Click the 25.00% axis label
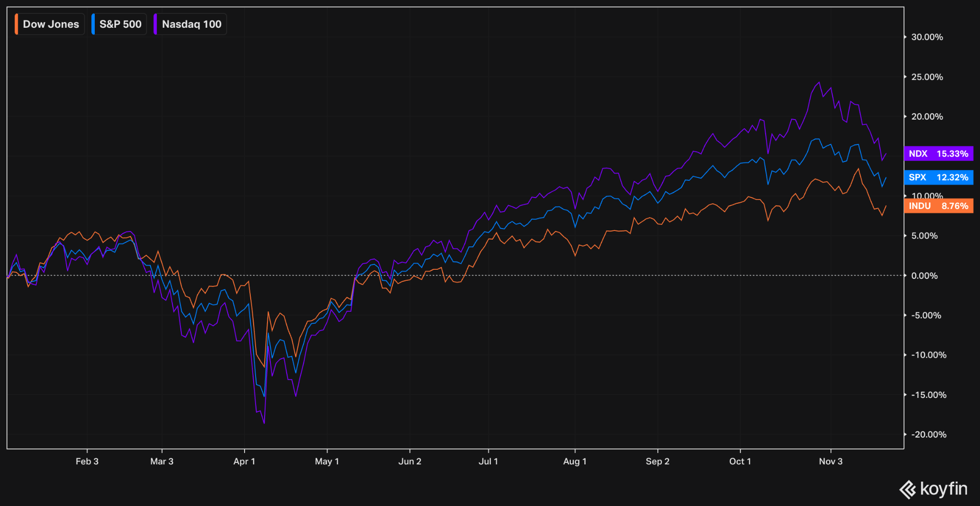Screen dimensions: 980x506 927,77
